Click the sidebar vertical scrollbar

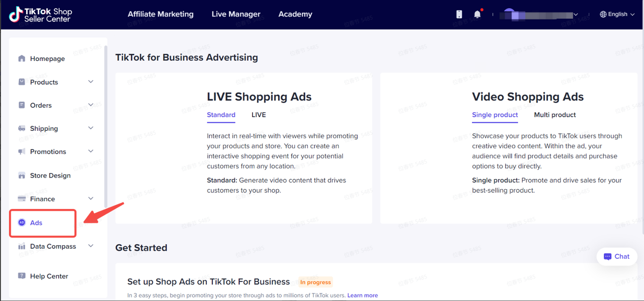coord(106,126)
